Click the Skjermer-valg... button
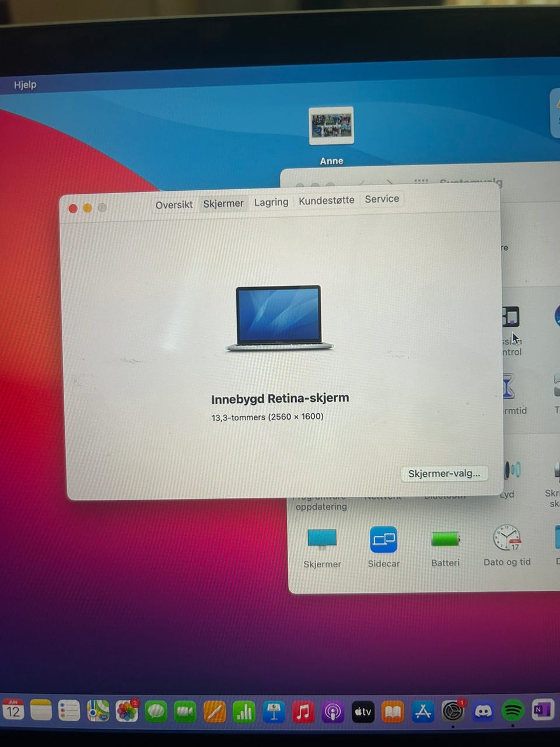The image size is (560, 747). pos(444,473)
